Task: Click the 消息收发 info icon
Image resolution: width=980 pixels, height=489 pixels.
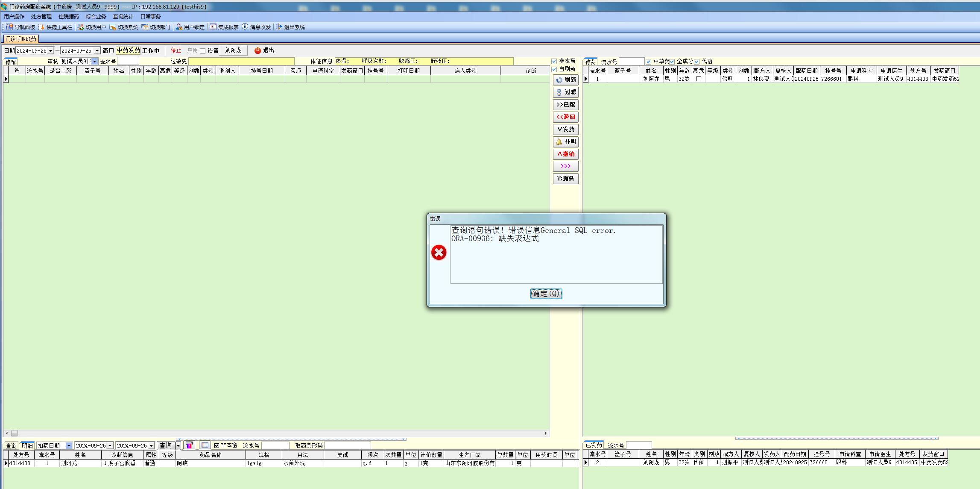Action: (x=245, y=27)
